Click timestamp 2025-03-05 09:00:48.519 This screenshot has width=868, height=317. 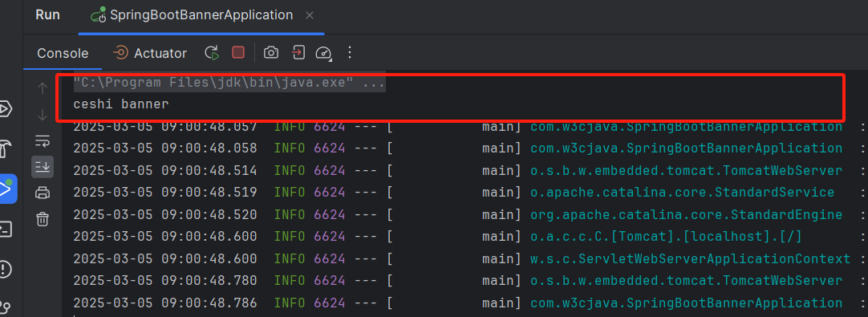165,193
